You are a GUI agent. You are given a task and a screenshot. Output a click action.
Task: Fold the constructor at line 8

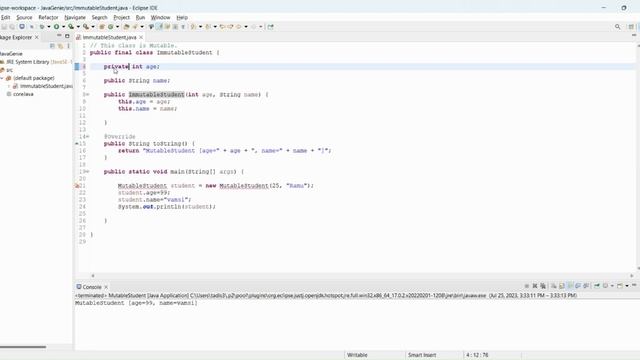pyautogui.click(x=87, y=95)
